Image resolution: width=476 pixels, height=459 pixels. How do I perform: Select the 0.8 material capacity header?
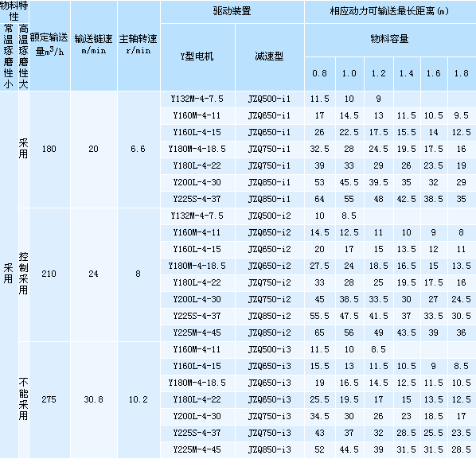click(320, 74)
